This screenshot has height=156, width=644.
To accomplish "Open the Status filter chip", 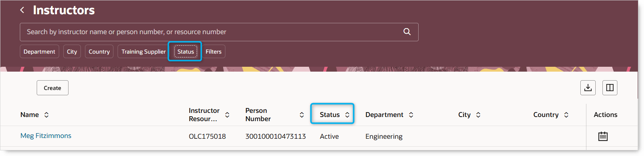I will (x=186, y=52).
